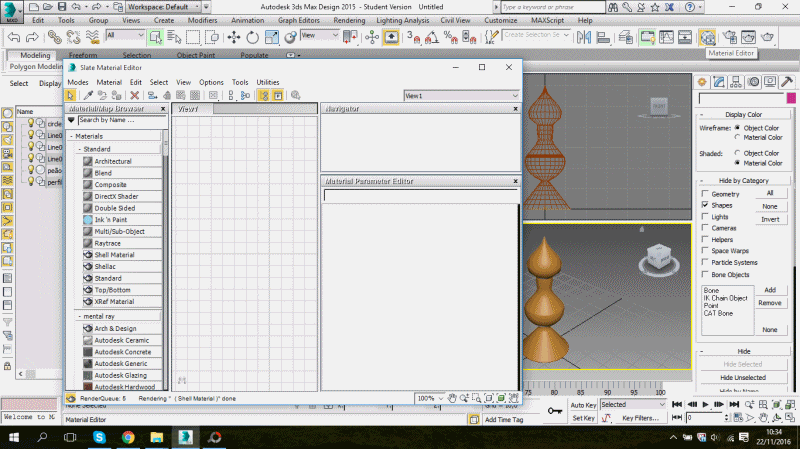Open the Slate zoom 100% dropdown
The width and height of the screenshot is (800, 449).
pos(430,398)
